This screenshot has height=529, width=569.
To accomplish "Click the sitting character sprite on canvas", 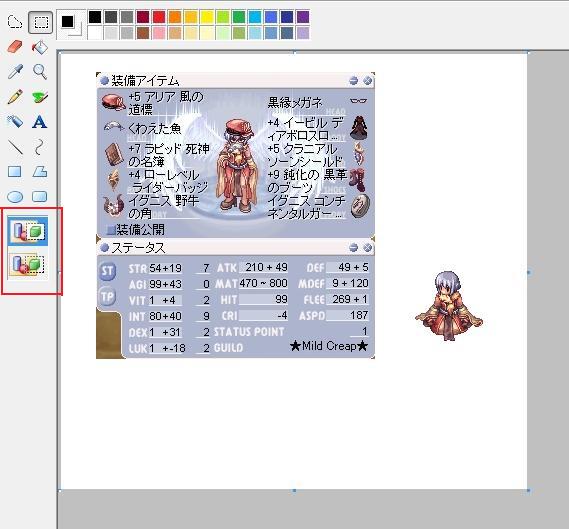I will click(449, 305).
